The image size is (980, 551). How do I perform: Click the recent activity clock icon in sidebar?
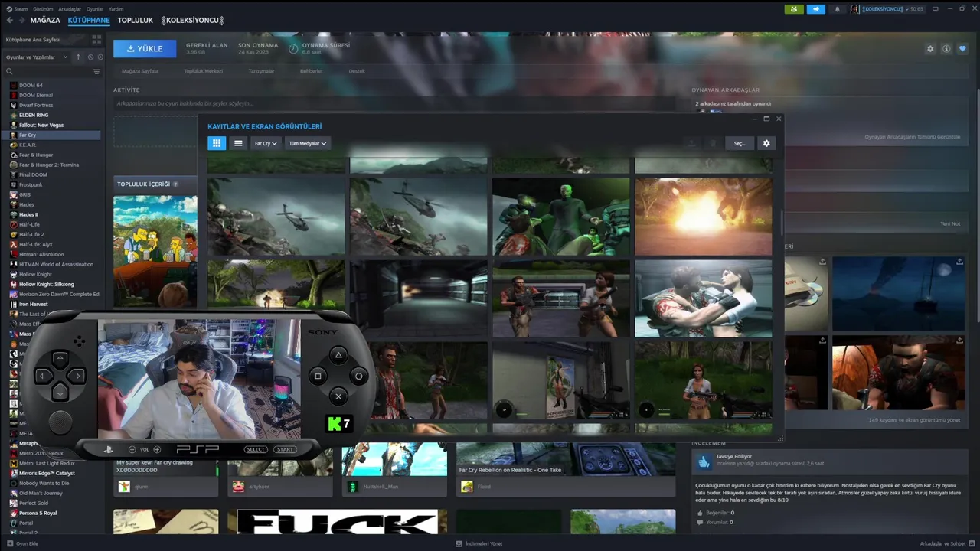[x=90, y=57]
